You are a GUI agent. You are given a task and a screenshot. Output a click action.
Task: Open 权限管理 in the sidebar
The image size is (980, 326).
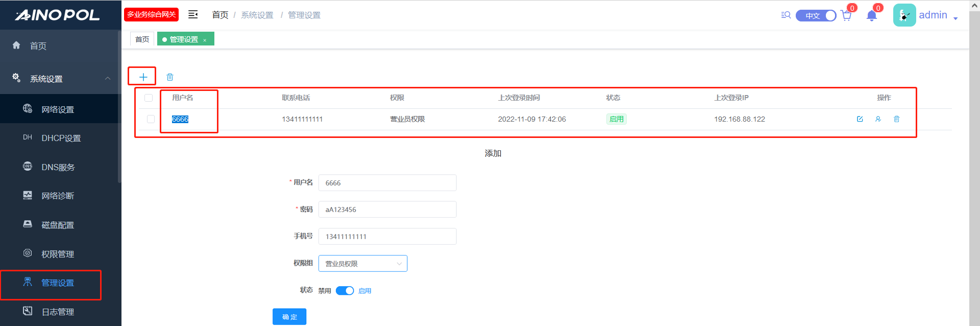tap(58, 254)
